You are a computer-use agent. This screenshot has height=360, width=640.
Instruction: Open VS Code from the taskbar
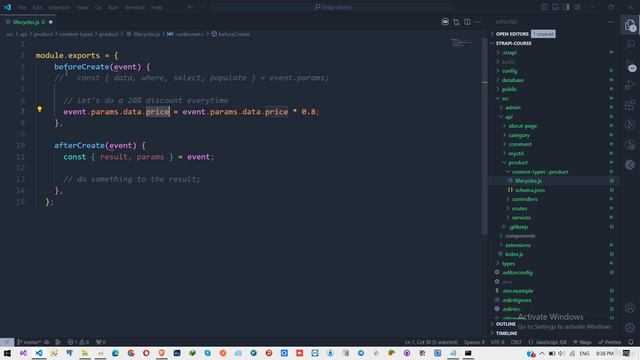pyautogui.click(x=39, y=353)
